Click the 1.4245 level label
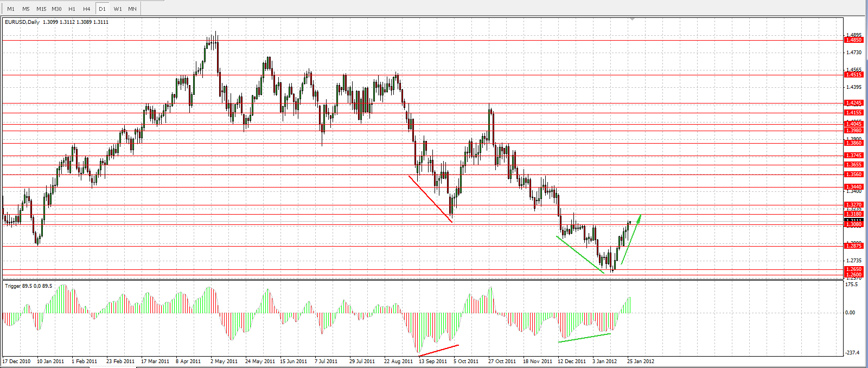868x368 pixels. (854, 103)
